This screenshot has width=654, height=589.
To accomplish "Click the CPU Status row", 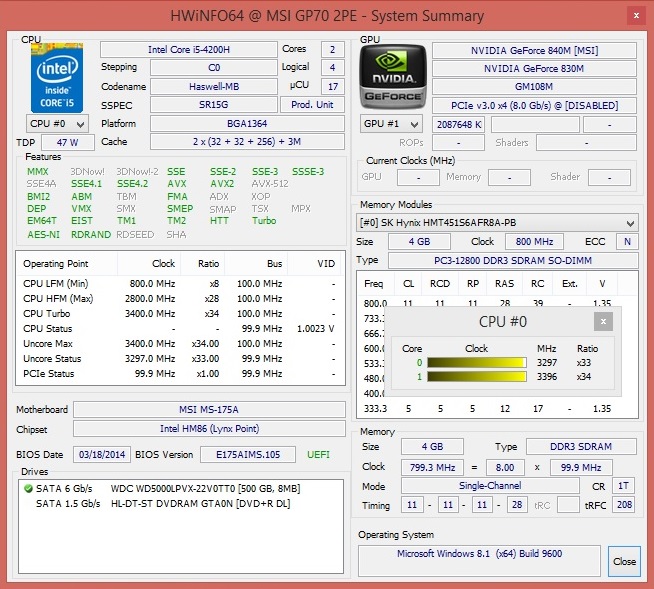I will pyautogui.click(x=180, y=329).
